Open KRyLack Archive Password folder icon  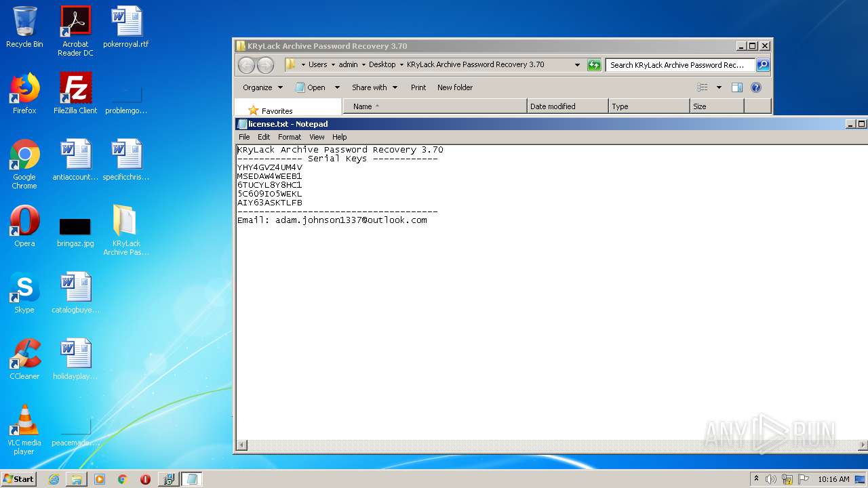(126, 230)
